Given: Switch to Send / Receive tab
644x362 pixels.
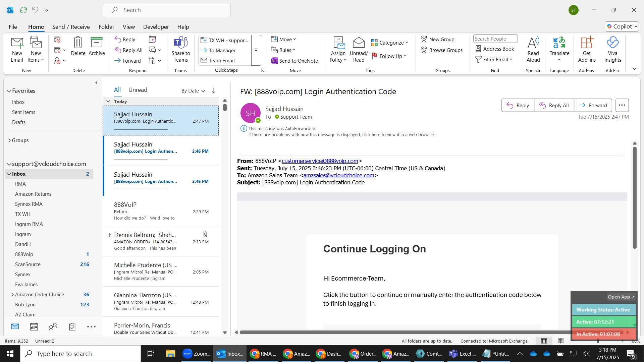Looking at the screenshot, I should click(x=71, y=27).
